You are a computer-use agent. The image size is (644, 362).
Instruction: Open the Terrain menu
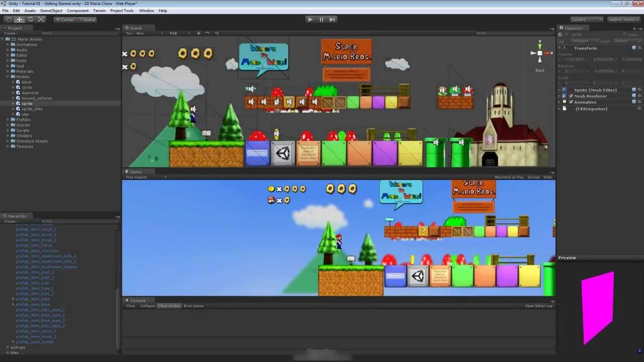(99, 11)
